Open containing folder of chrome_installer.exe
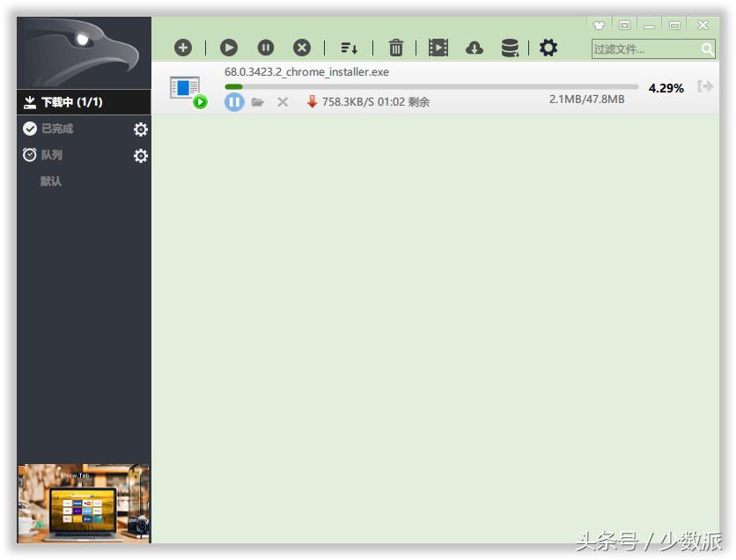This screenshot has width=736, height=560. (256, 101)
